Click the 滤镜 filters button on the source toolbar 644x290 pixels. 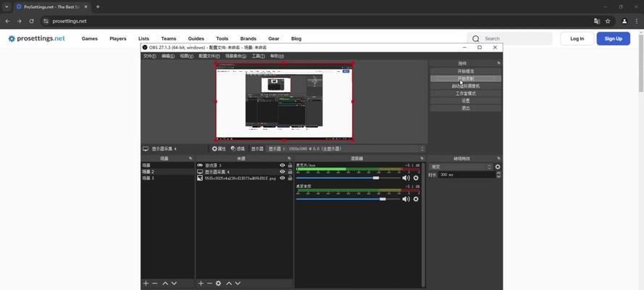[238, 149]
